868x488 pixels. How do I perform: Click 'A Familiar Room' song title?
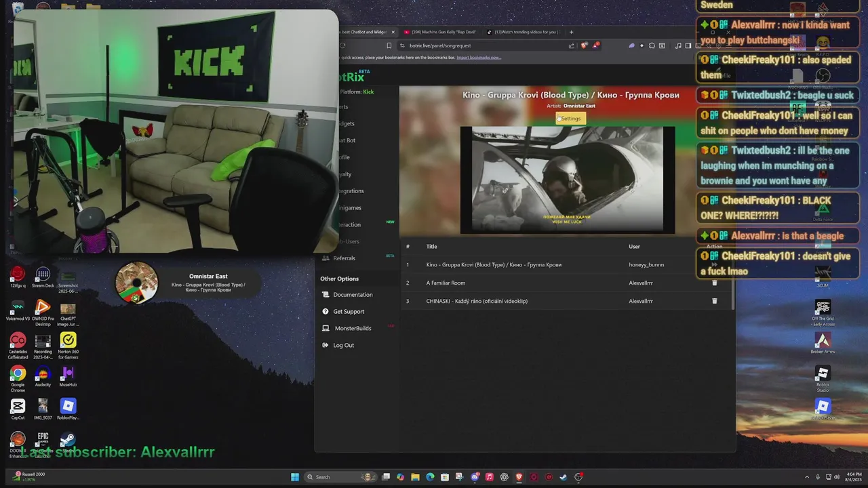[x=446, y=283]
